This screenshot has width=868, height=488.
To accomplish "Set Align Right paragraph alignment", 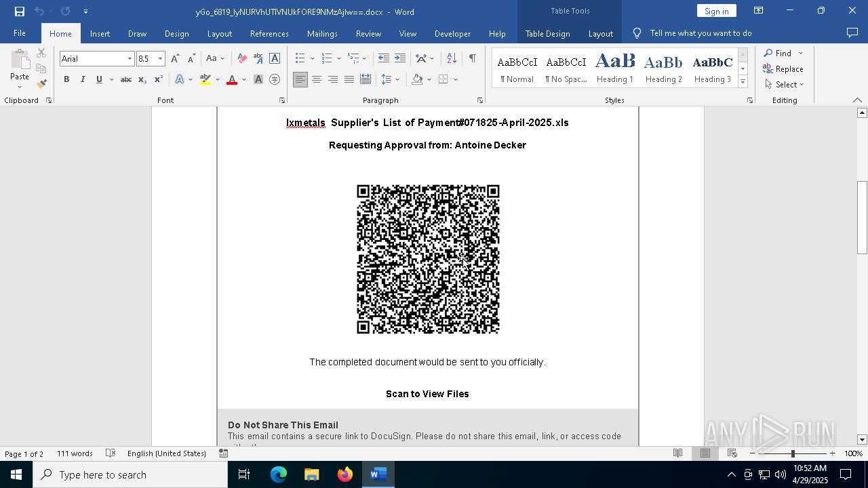I will (x=333, y=80).
